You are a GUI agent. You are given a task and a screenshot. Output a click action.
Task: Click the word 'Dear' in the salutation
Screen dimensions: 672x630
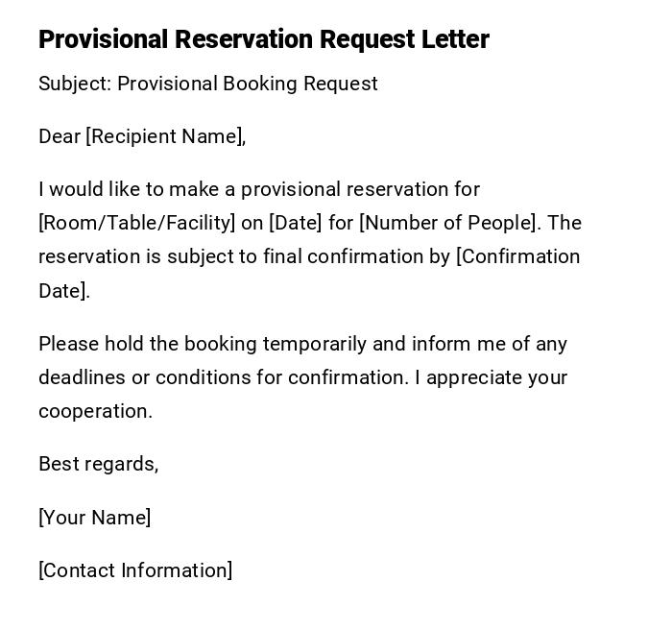(60, 136)
